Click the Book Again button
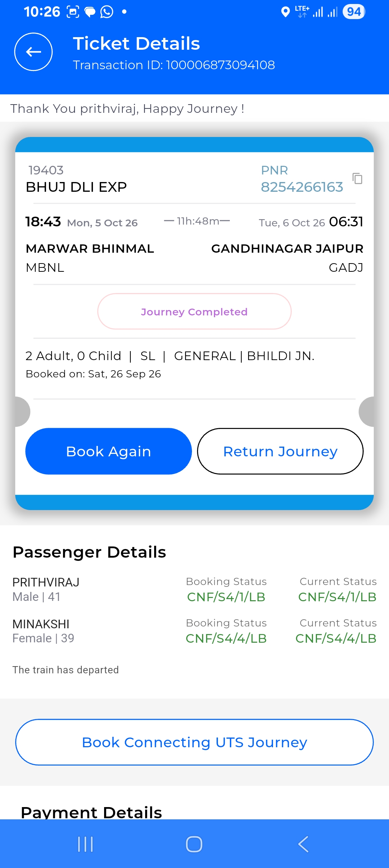389x868 pixels. tap(108, 451)
